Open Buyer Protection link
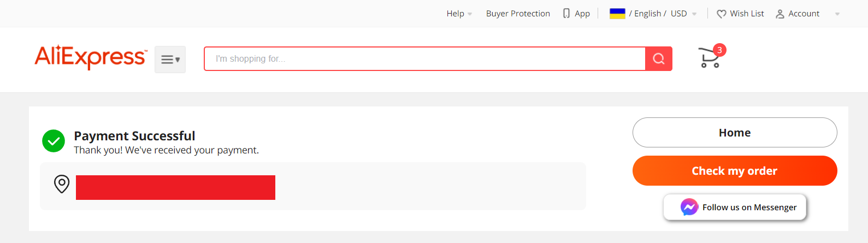868x243 pixels. [x=518, y=14]
